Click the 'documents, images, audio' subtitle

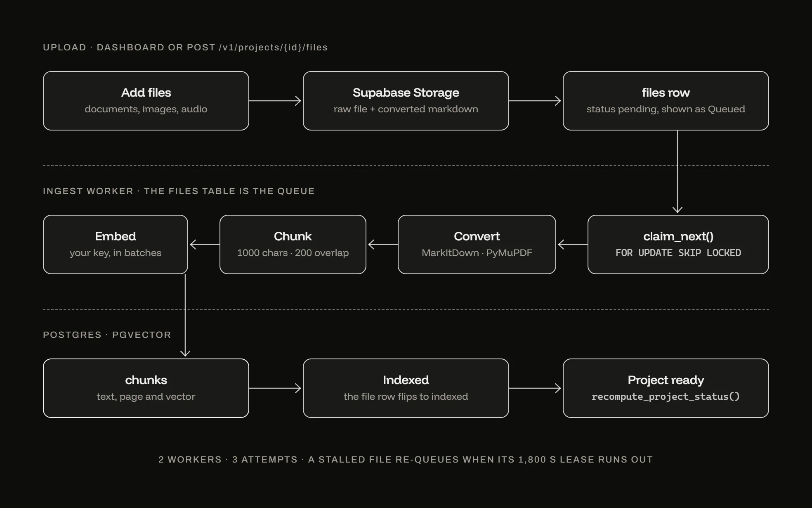click(146, 109)
